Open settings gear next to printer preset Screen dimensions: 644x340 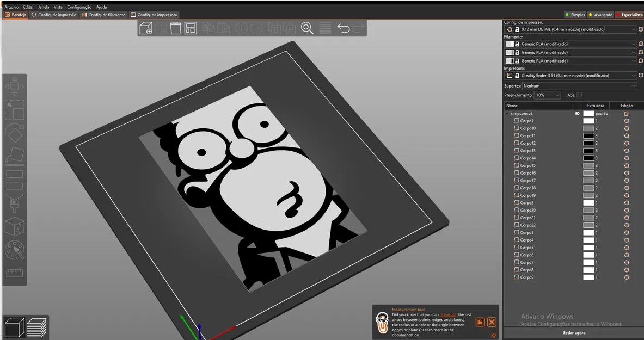640,76
